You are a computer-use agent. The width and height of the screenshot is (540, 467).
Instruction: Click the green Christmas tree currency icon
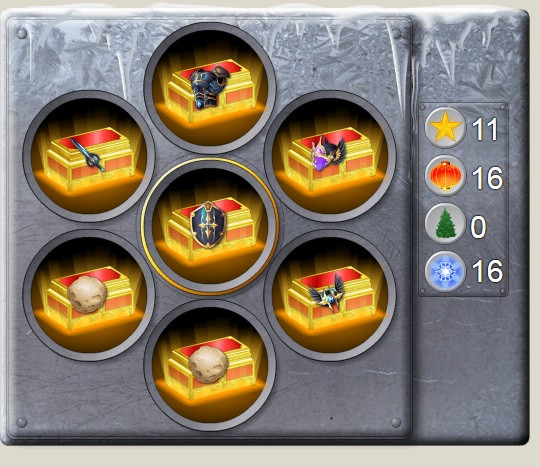coord(445,224)
